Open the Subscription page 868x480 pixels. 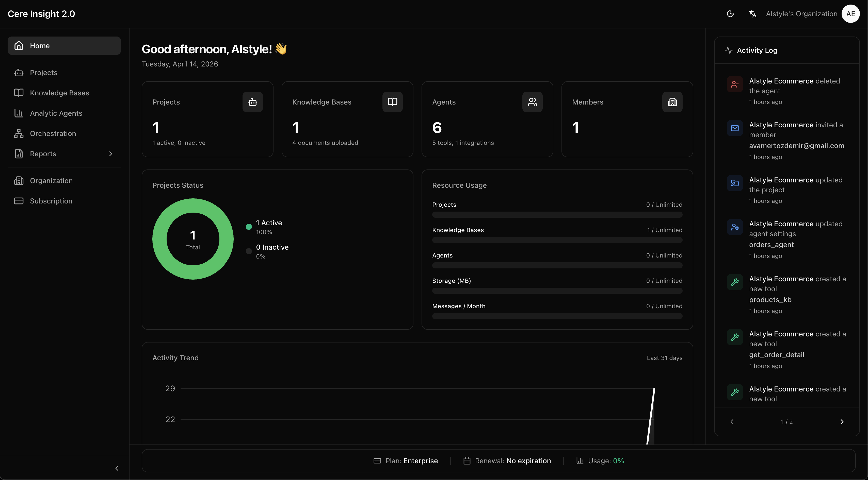tap(51, 201)
